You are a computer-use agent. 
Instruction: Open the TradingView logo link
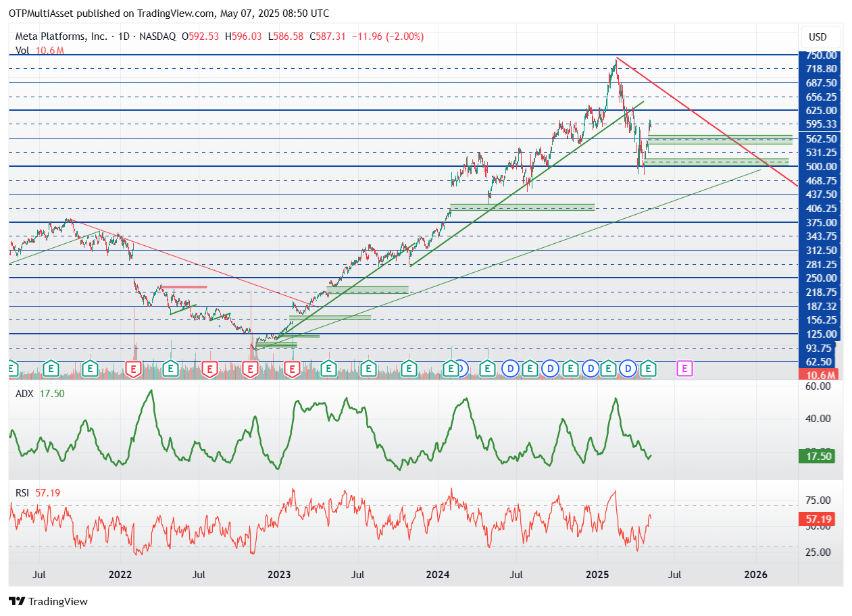[x=48, y=601]
